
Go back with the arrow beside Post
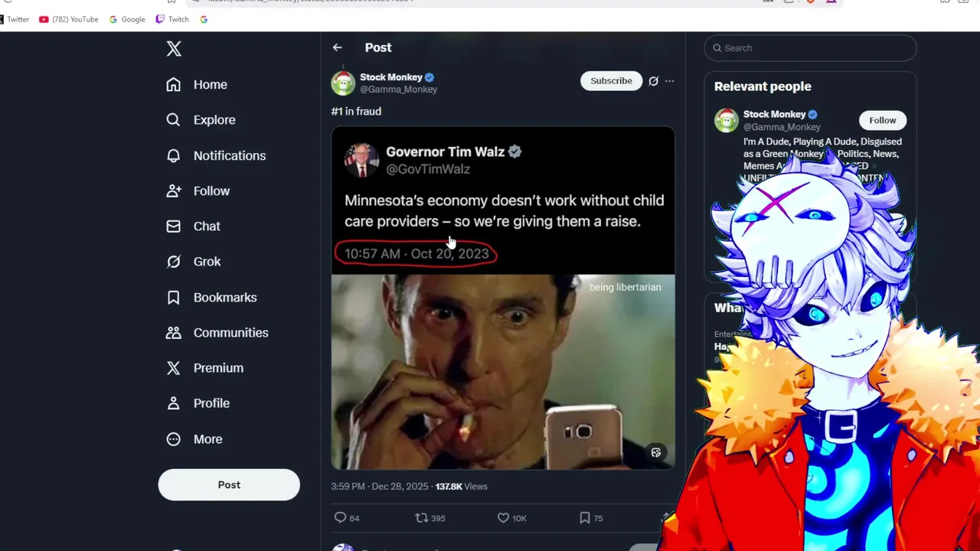[x=337, y=47]
